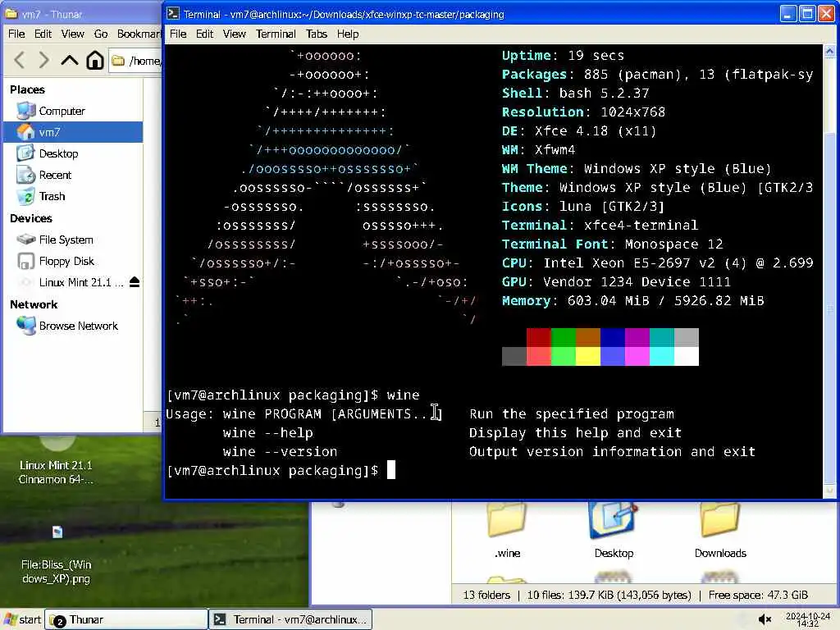Open Terminal Tabs menu

(x=316, y=34)
